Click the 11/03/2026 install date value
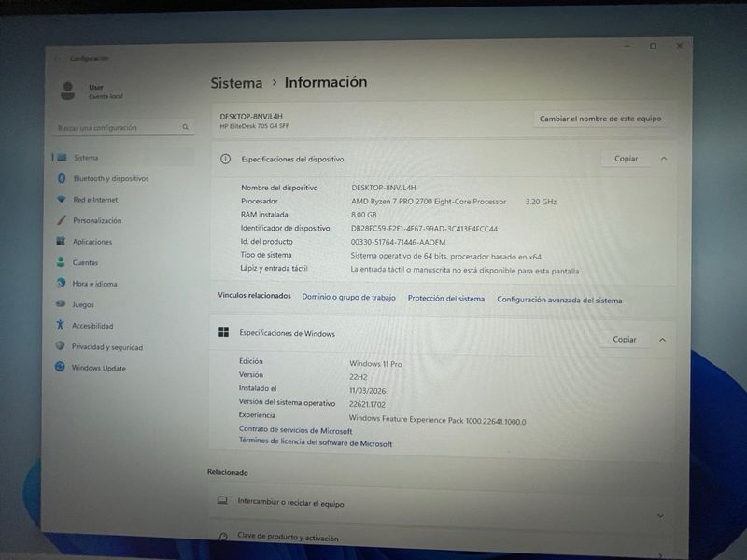The image size is (747, 560). pyautogui.click(x=367, y=390)
